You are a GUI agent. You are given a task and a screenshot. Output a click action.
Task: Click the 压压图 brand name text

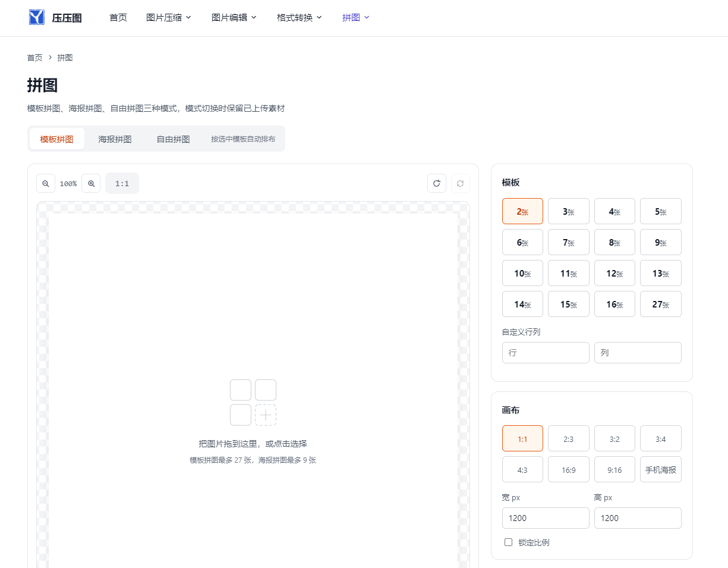click(x=67, y=18)
